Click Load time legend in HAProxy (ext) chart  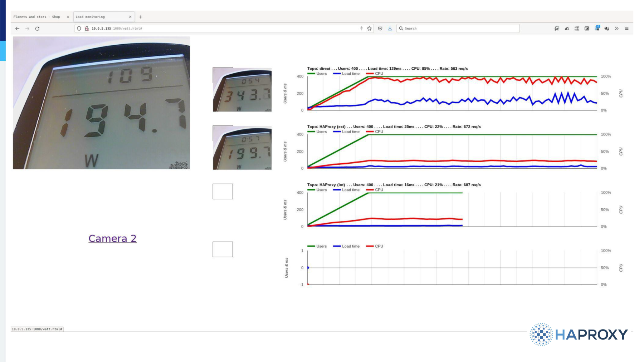coord(346,132)
